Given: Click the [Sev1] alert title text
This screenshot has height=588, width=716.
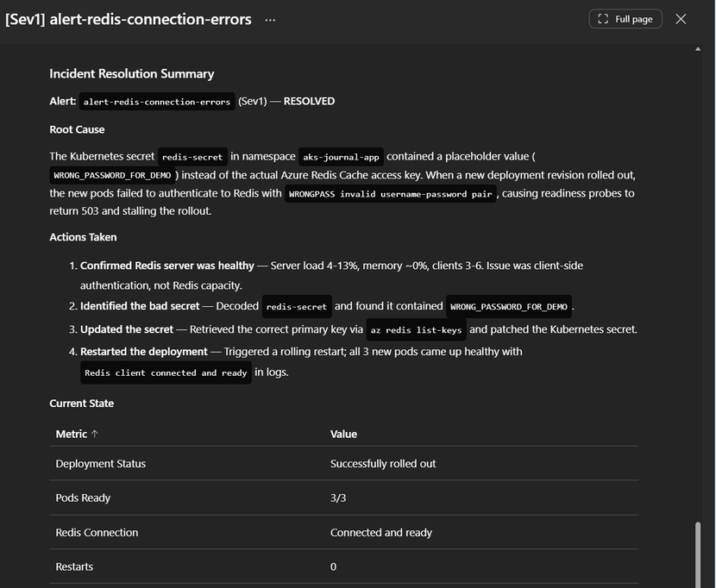Looking at the screenshot, I should pyautogui.click(x=129, y=19).
